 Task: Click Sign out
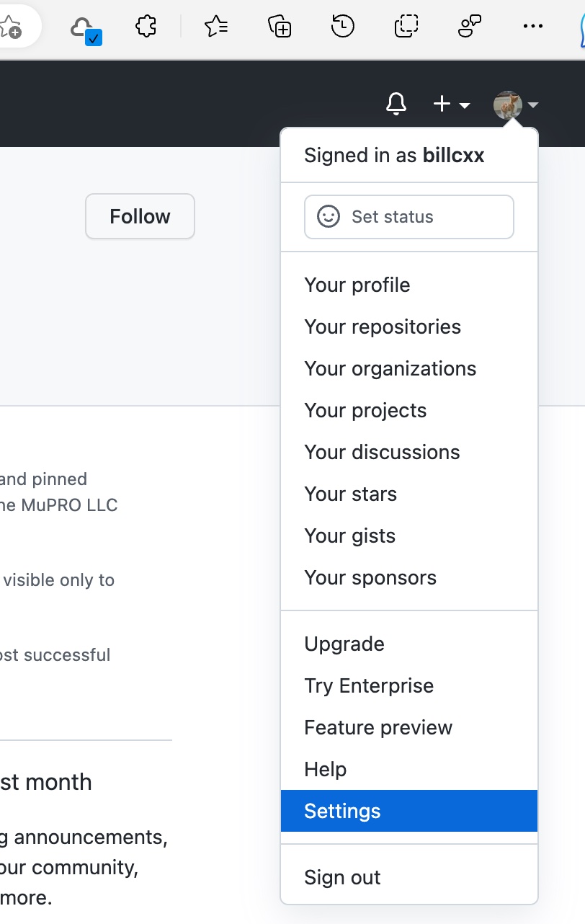pos(342,877)
